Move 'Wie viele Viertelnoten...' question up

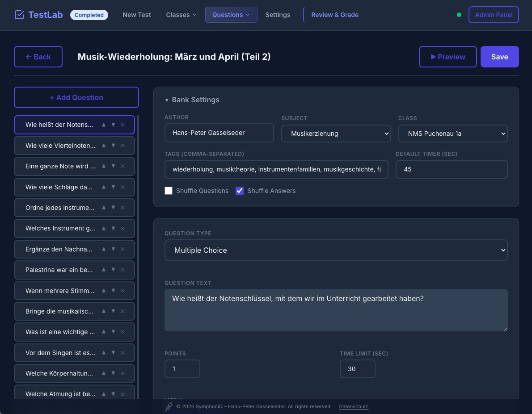104,146
